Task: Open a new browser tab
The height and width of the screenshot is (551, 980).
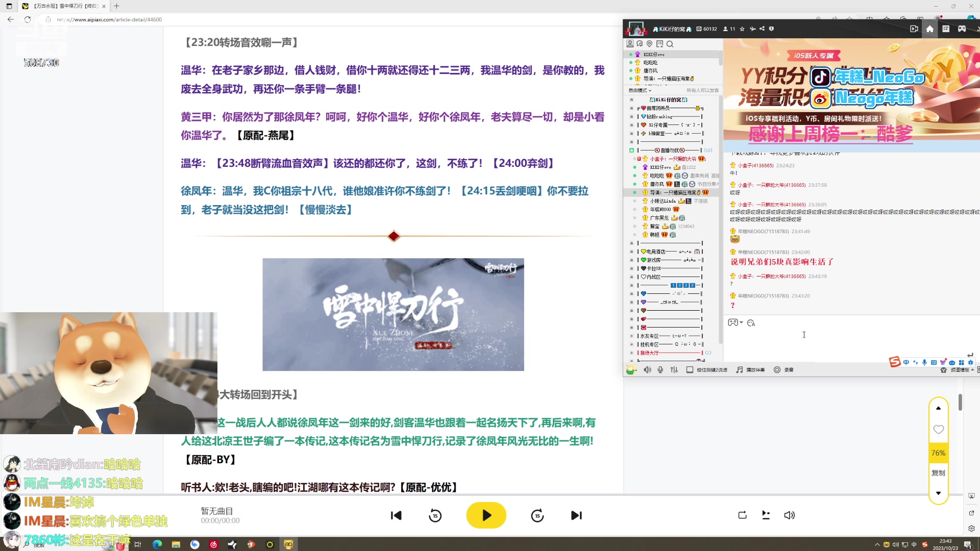Action: [116, 6]
